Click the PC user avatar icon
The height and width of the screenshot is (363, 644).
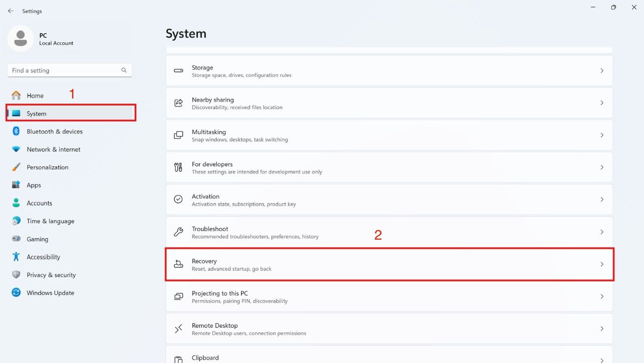pyautogui.click(x=21, y=39)
